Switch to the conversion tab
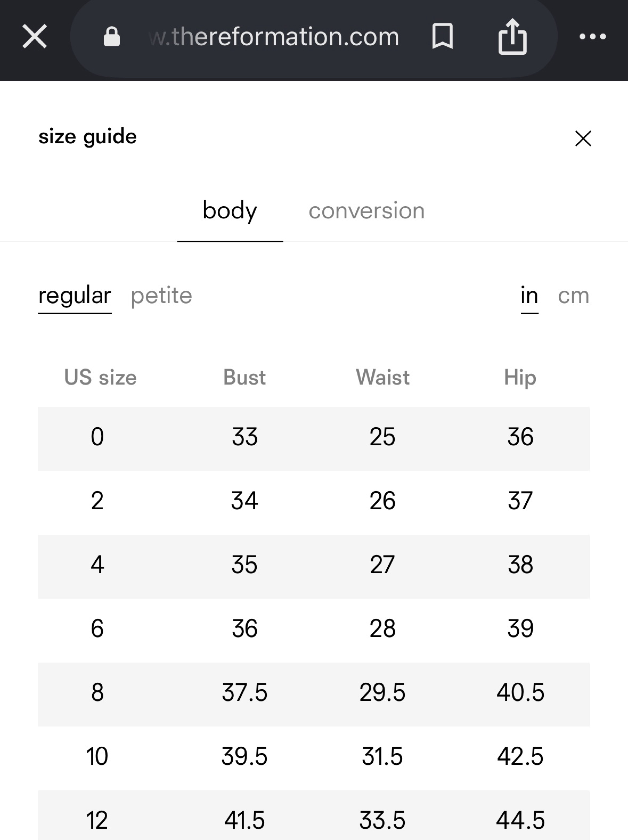Screen dimensions: 628x840 [366, 211]
